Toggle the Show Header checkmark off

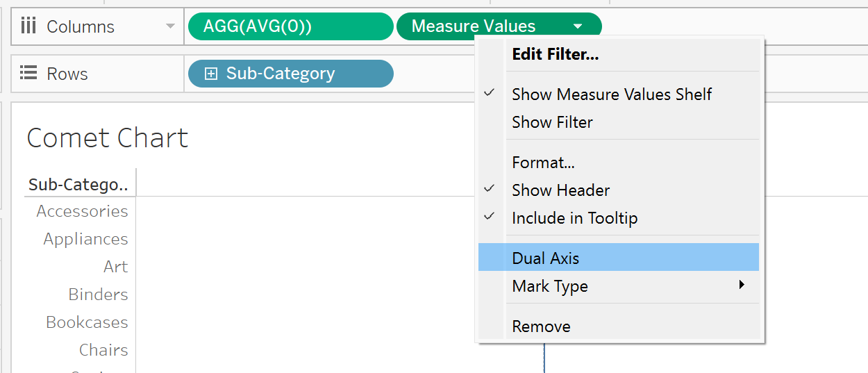[x=560, y=190]
